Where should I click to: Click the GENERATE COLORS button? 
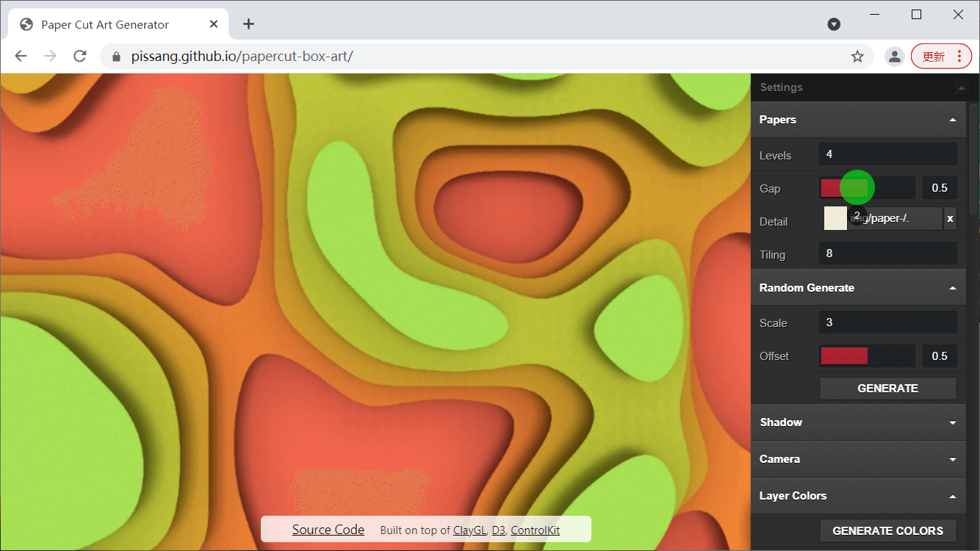(888, 530)
